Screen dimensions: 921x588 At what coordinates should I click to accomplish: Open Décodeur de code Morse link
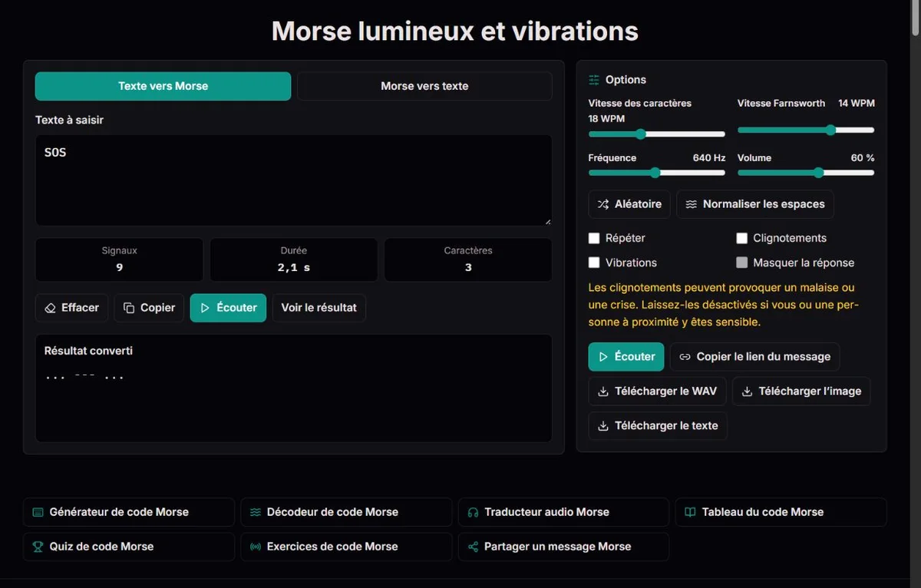(346, 512)
